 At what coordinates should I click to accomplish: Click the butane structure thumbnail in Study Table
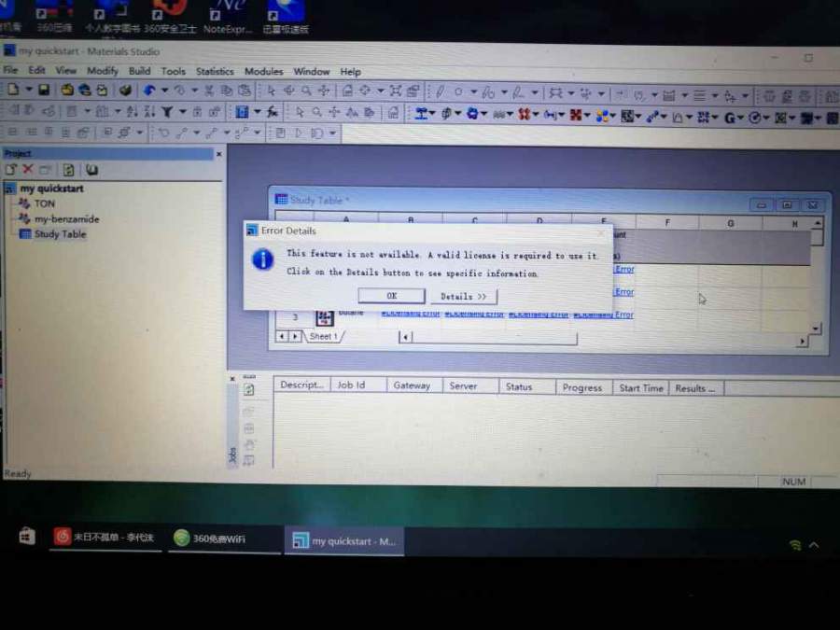pos(324,318)
